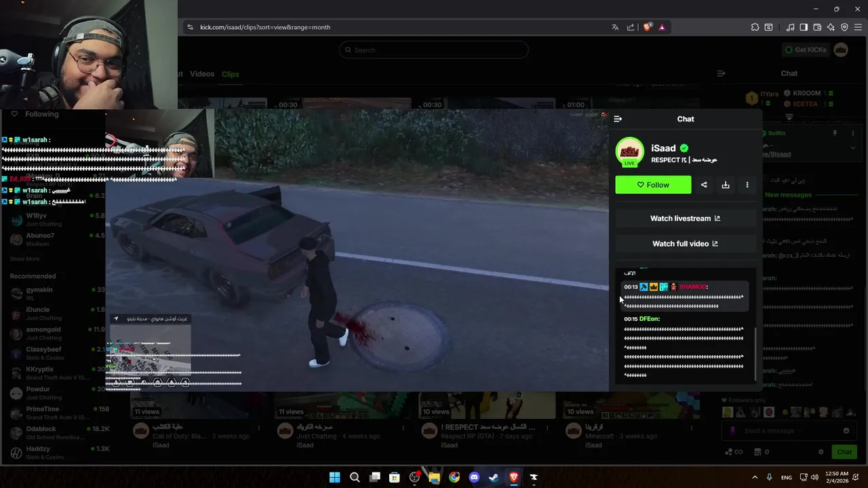The width and height of the screenshot is (868, 488).
Task: Click the Get KICKs button
Action: 806,49
